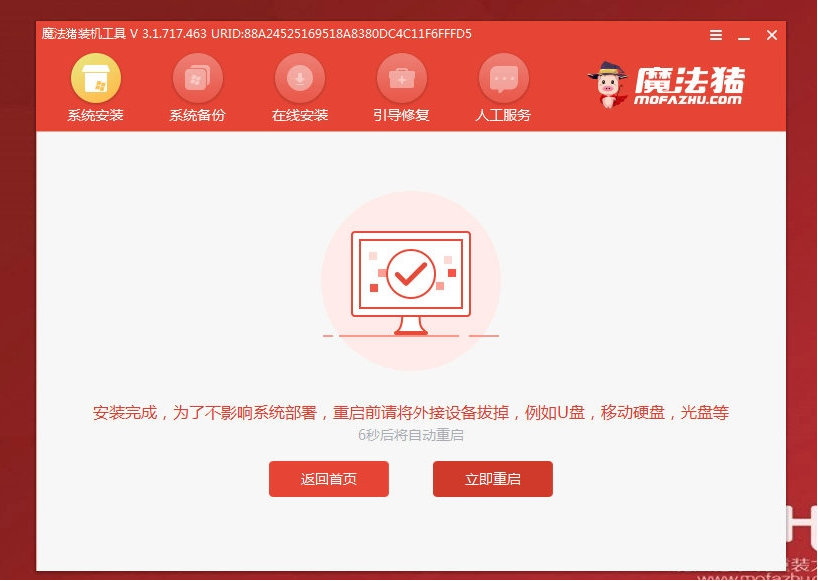The image size is (818, 581).
Task: Switch to the 系统备份 tab label
Action: 198,115
